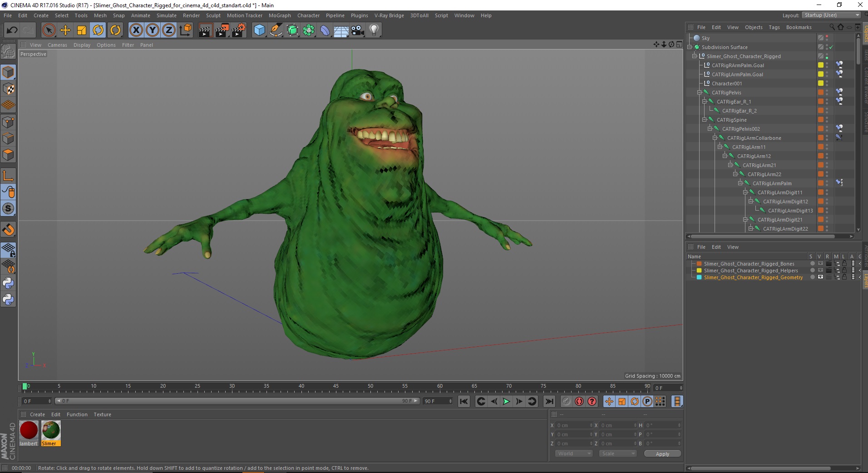Click the Undo arrow icon
Viewport: 868px width, 473px height.
12,30
